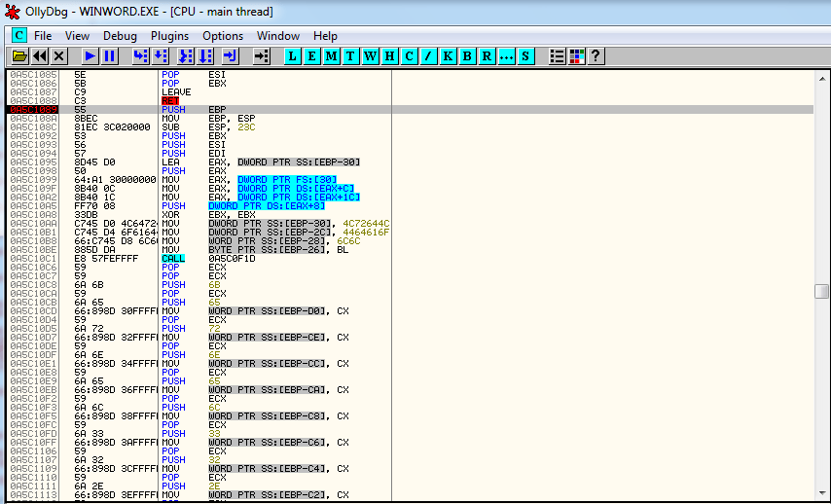
Task: Open Call stack with K button
Action: pos(448,55)
